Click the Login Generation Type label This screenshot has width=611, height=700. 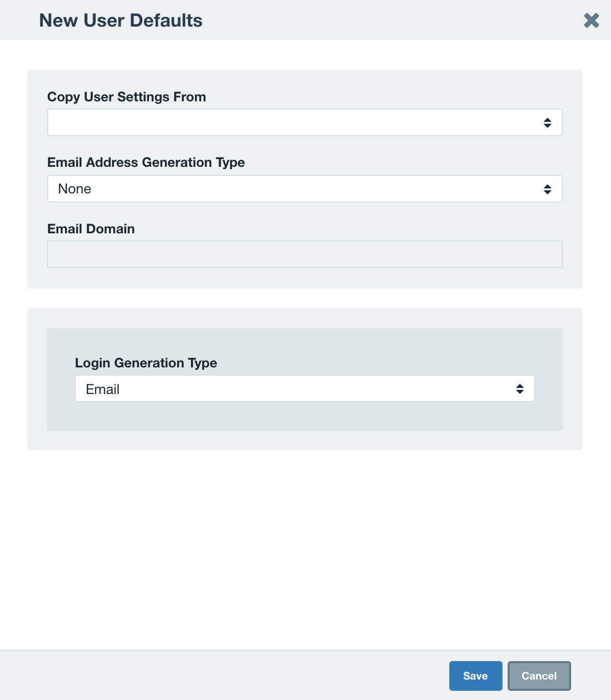[x=146, y=363]
